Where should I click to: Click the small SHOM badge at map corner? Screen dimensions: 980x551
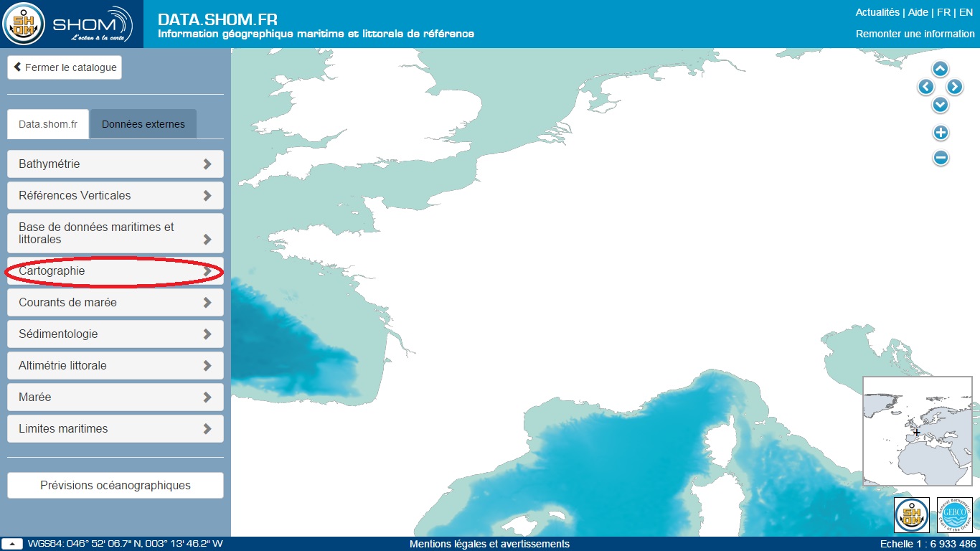(911, 515)
